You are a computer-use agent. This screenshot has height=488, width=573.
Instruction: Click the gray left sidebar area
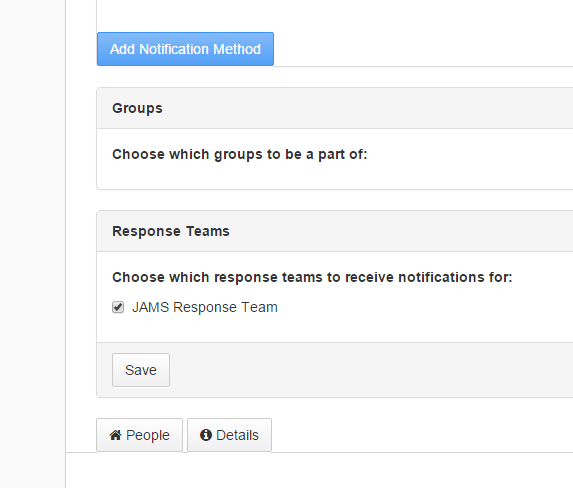point(33,244)
